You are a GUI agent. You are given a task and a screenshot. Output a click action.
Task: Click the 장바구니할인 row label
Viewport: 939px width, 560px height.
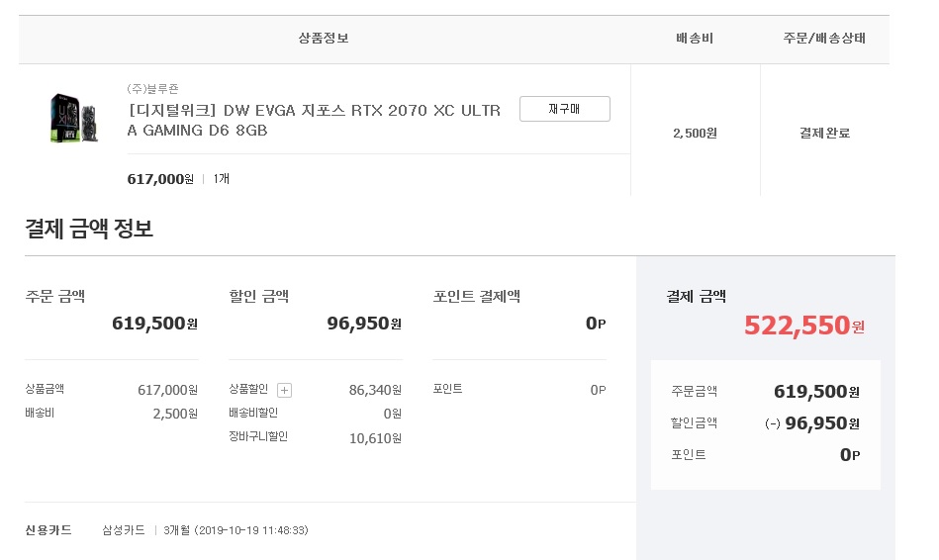[x=258, y=436]
